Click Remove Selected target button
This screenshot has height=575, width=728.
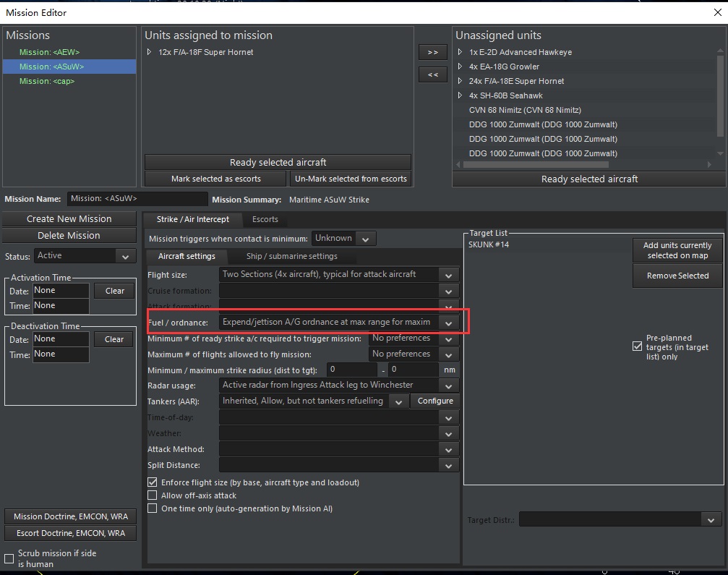point(677,276)
